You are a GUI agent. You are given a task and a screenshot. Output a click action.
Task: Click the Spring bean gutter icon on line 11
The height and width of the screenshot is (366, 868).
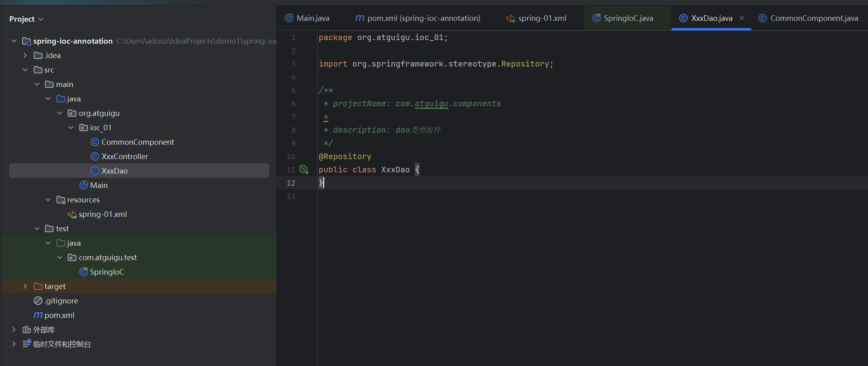tap(303, 170)
